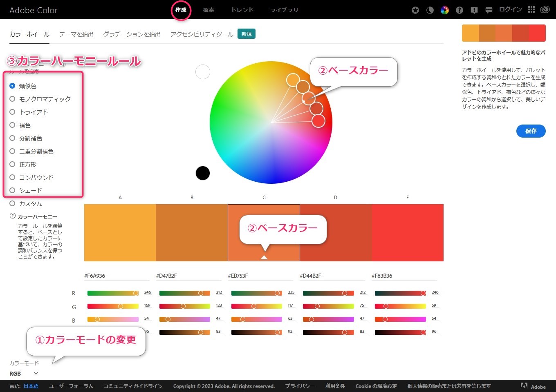The height and width of the screenshot is (392, 556).
Task: Click the black circle beside the color wheel
Action: [203, 173]
